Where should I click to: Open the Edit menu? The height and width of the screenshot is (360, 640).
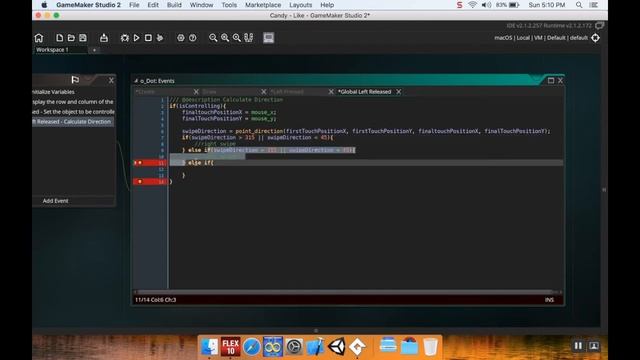tap(153, 5)
